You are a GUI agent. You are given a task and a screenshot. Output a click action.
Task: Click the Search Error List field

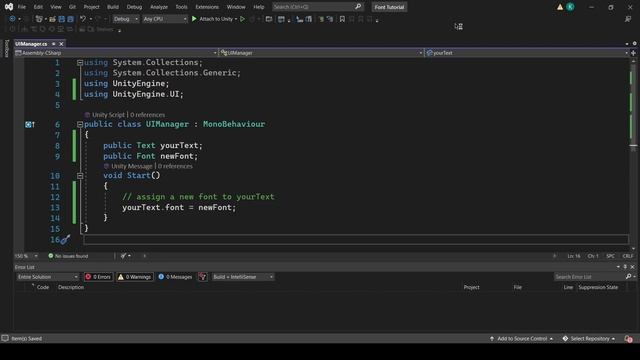tap(589, 277)
